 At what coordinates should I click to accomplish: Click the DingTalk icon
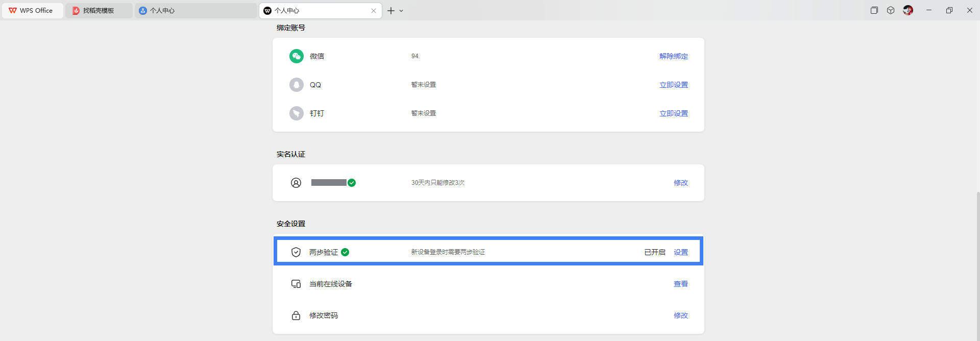pos(297,113)
